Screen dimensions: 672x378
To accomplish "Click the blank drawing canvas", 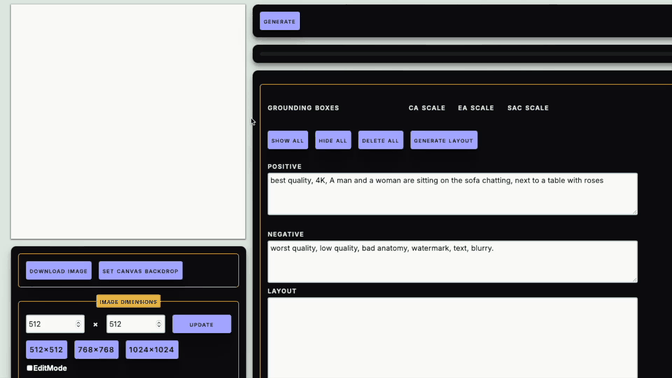I will tap(128, 122).
